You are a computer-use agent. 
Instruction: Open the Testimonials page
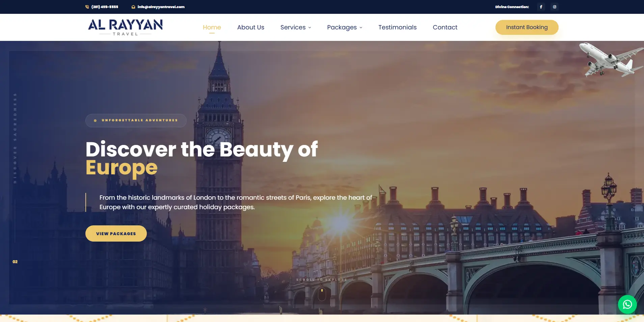(x=398, y=27)
